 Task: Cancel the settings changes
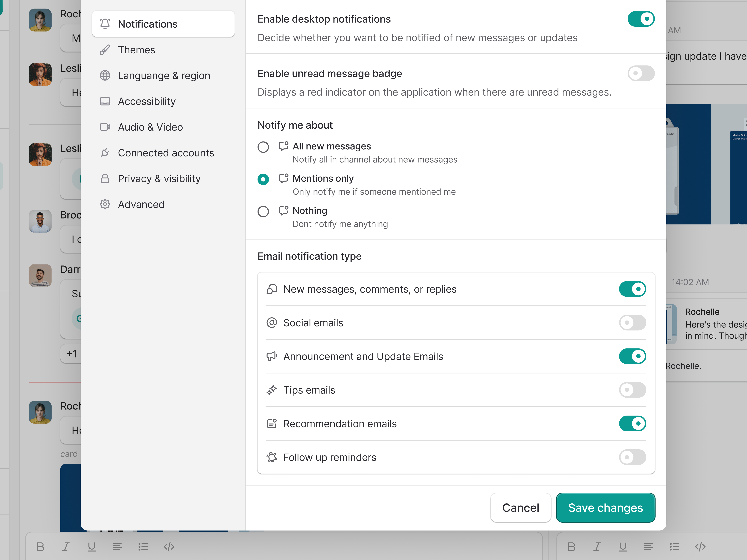[520, 508]
